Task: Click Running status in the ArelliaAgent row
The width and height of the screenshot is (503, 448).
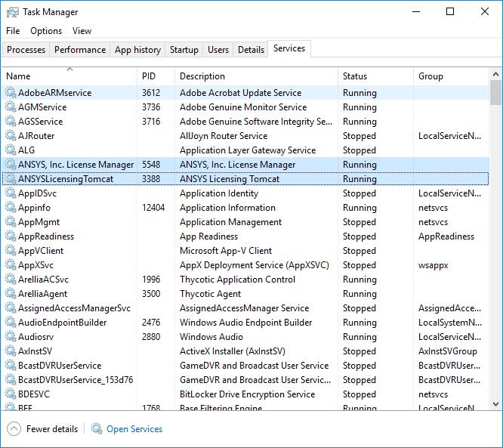Action: pyautogui.click(x=360, y=294)
